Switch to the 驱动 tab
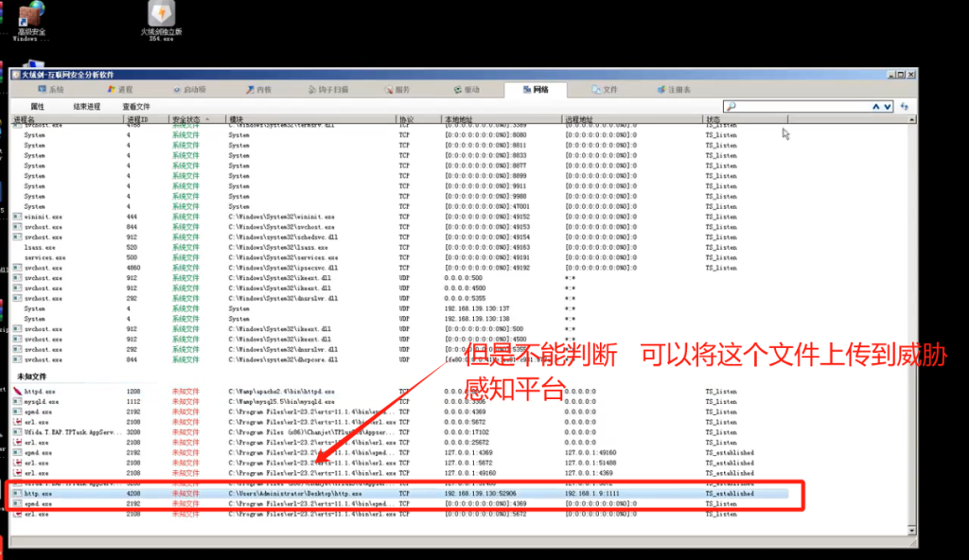The width and height of the screenshot is (969, 560). pyautogui.click(x=467, y=90)
